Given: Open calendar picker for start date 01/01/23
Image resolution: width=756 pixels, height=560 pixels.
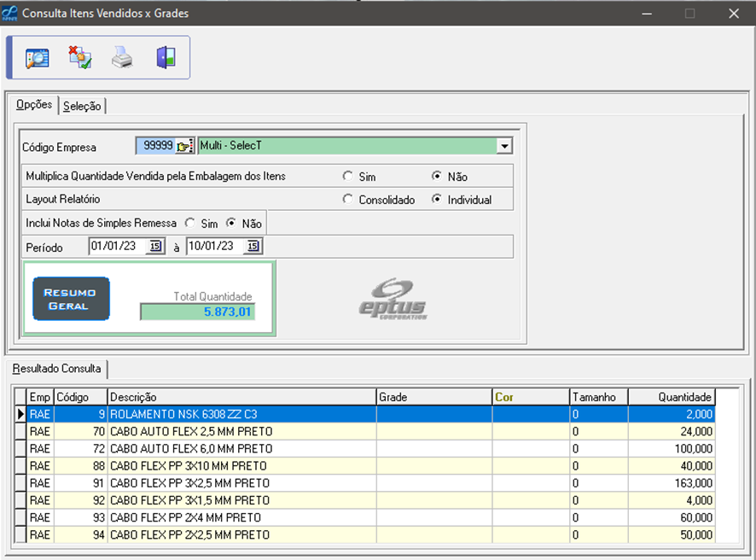Looking at the screenshot, I should point(155,247).
